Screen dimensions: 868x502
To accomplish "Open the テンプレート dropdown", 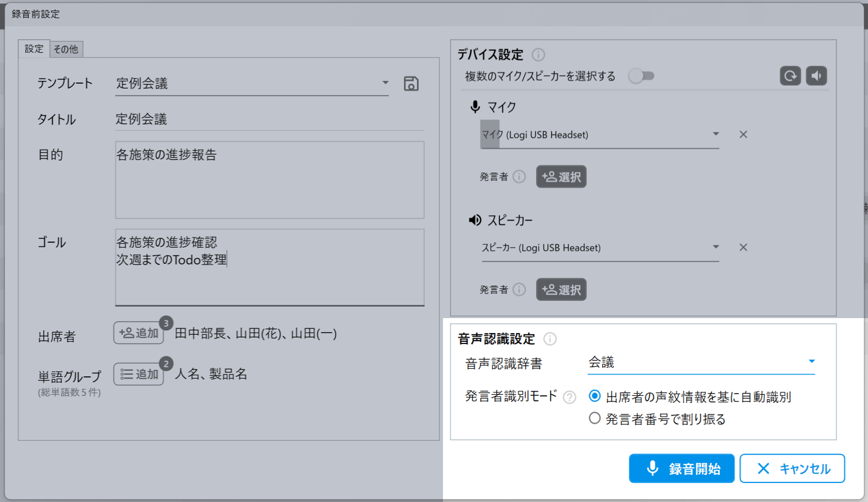I will [385, 83].
